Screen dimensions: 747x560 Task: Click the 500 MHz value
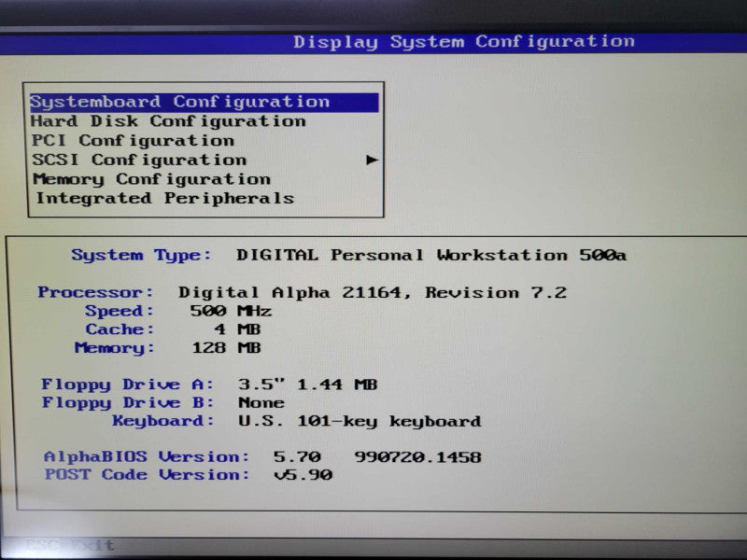pos(231,312)
